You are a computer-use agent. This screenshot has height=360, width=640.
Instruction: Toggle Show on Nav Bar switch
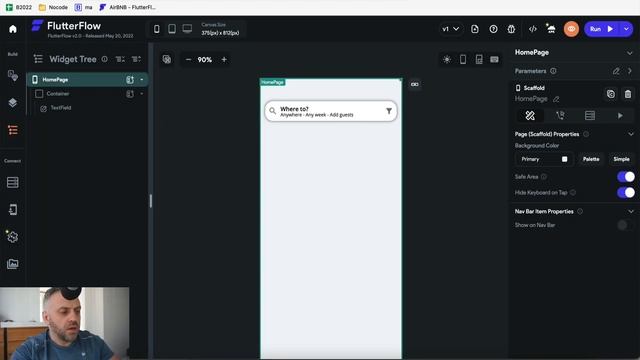626,225
